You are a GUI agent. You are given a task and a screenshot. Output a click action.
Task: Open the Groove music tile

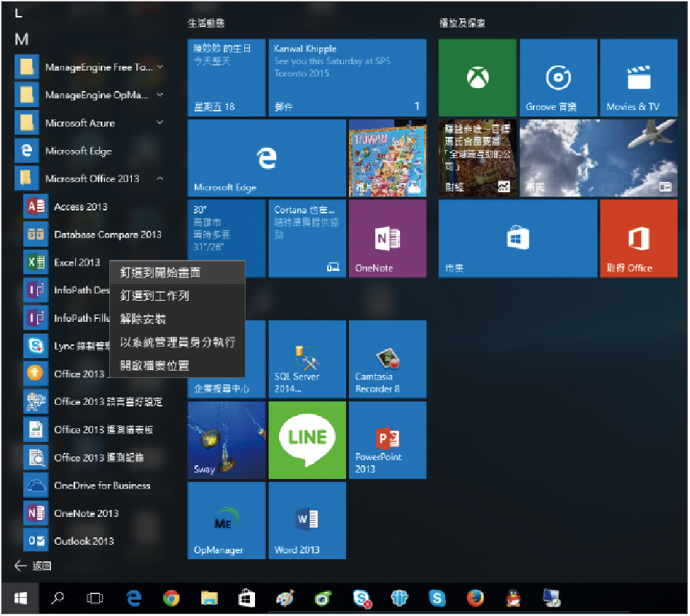(558, 77)
